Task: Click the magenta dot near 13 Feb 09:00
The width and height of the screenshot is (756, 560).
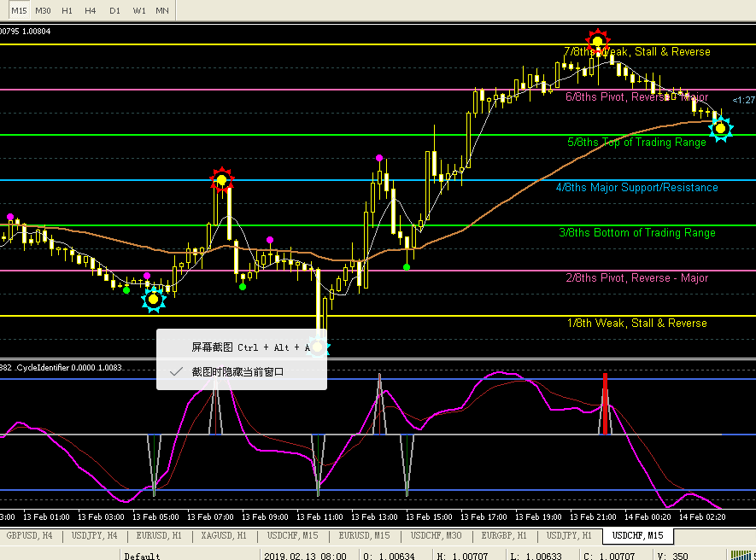Action: point(270,240)
